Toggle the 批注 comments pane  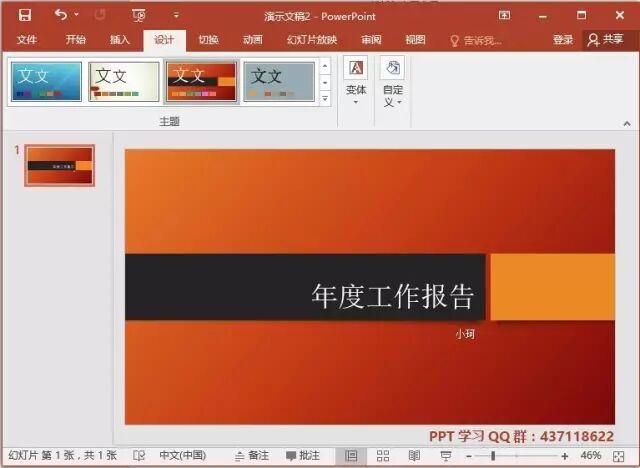pyautogui.click(x=303, y=455)
